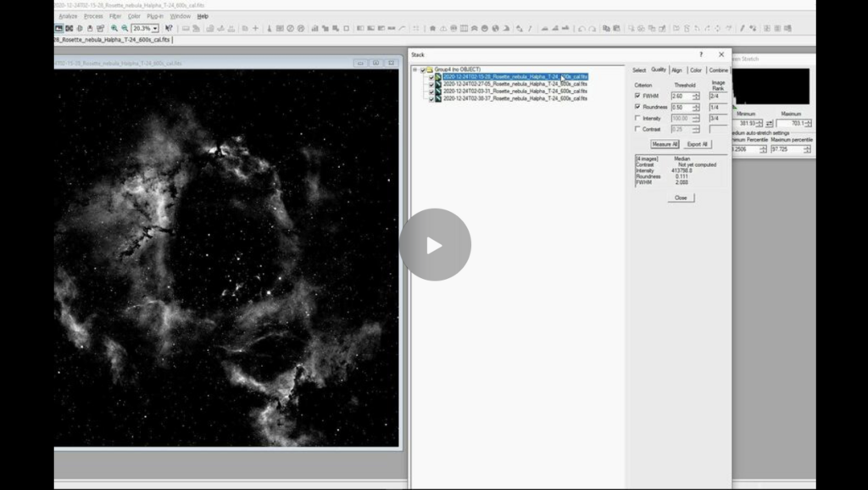Open the Plug-in menu
This screenshot has height=490, width=868.
coord(155,17)
